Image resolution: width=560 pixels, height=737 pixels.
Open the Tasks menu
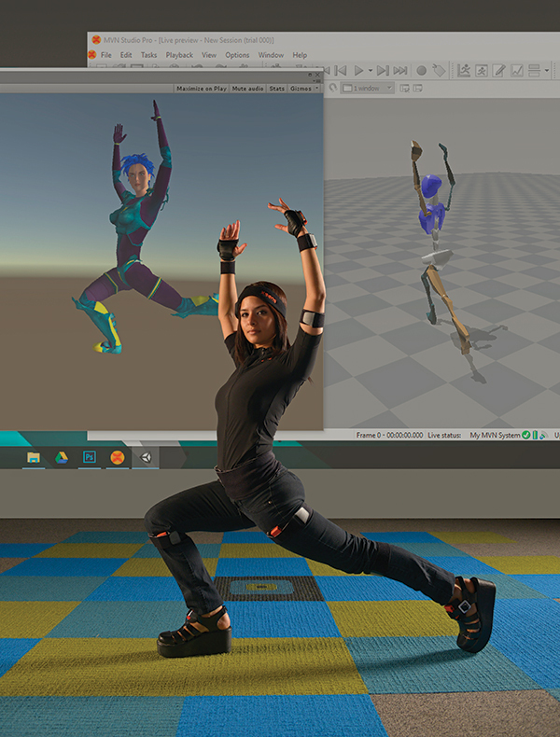[x=149, y=55]
